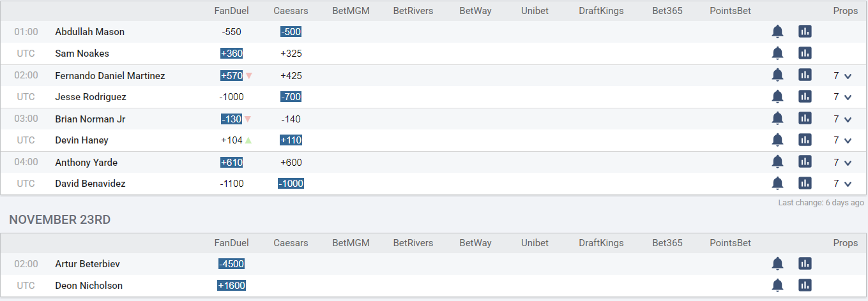Screen dimensions: 868x301
Task: Click BetMGM header in top odds table
Action: coord(351,11)
